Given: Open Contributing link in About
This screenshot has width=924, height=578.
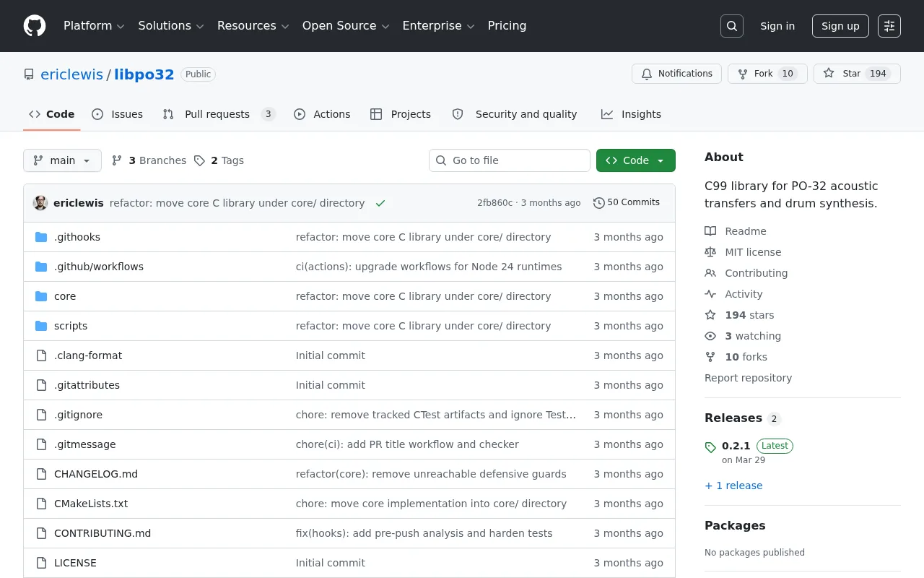Looking at the screenshot, I should [x=746, y=273].
